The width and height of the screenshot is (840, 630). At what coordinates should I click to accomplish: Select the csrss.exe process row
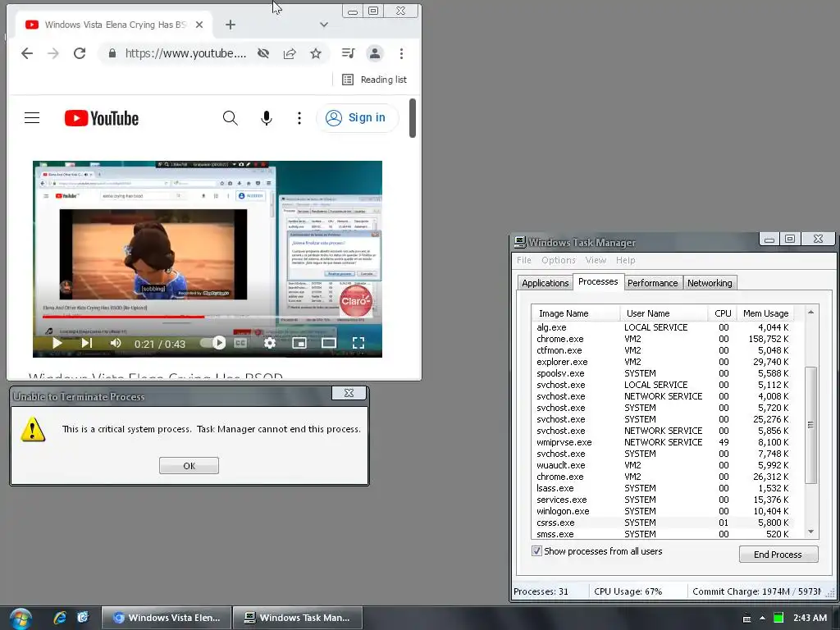[x=662, y=523]
